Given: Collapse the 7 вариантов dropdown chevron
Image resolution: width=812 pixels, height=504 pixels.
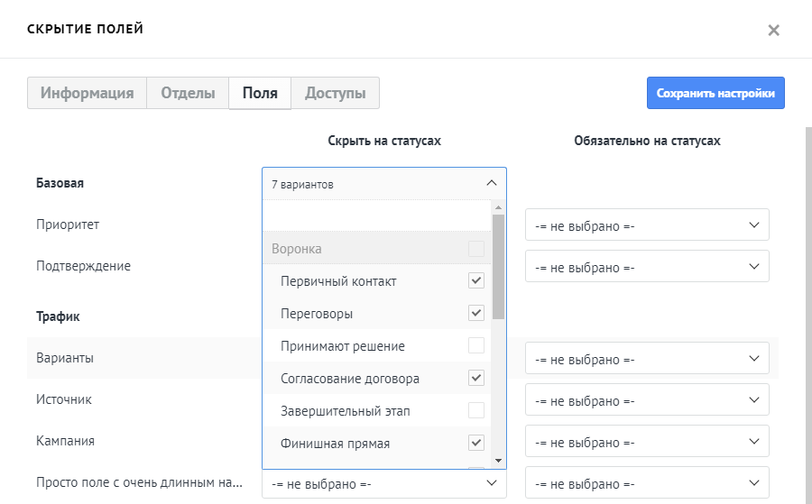Looking at the screenshot, I should click(x=492, y=183).
